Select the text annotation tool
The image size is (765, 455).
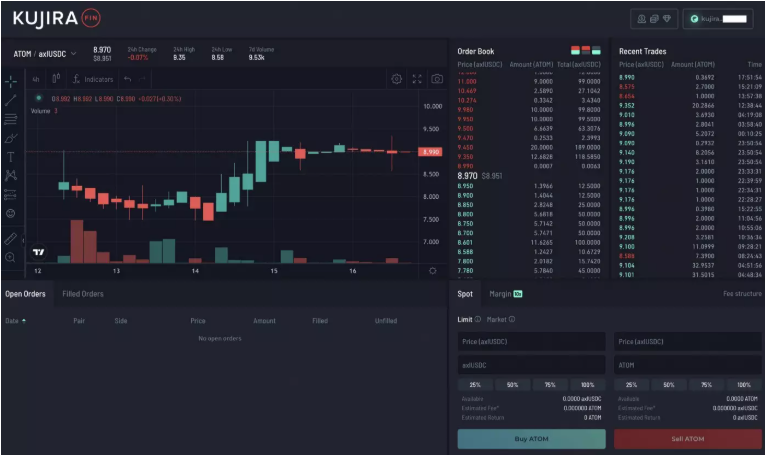click(11, 157)
